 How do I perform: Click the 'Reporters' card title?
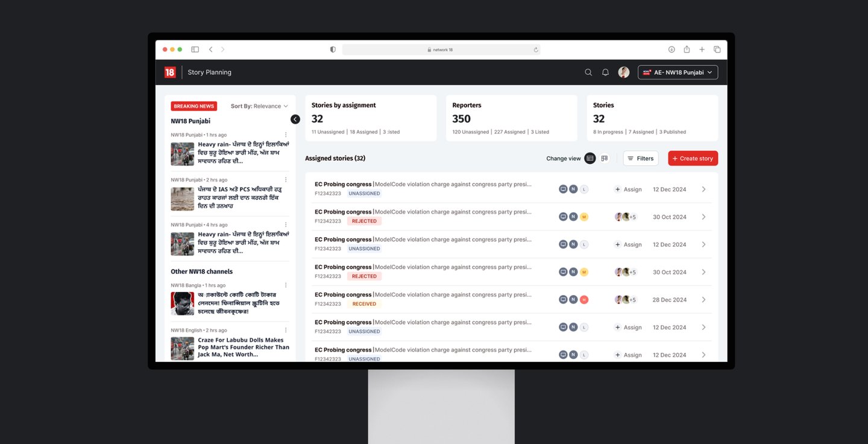coord(467,105)
